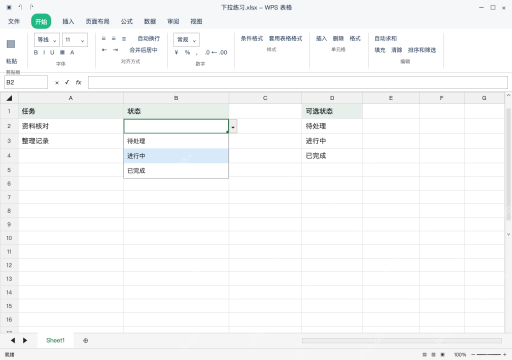Click the Paste (粘贴) icon
Viewport: 512px width, 360px height.
tap(11, 44)
